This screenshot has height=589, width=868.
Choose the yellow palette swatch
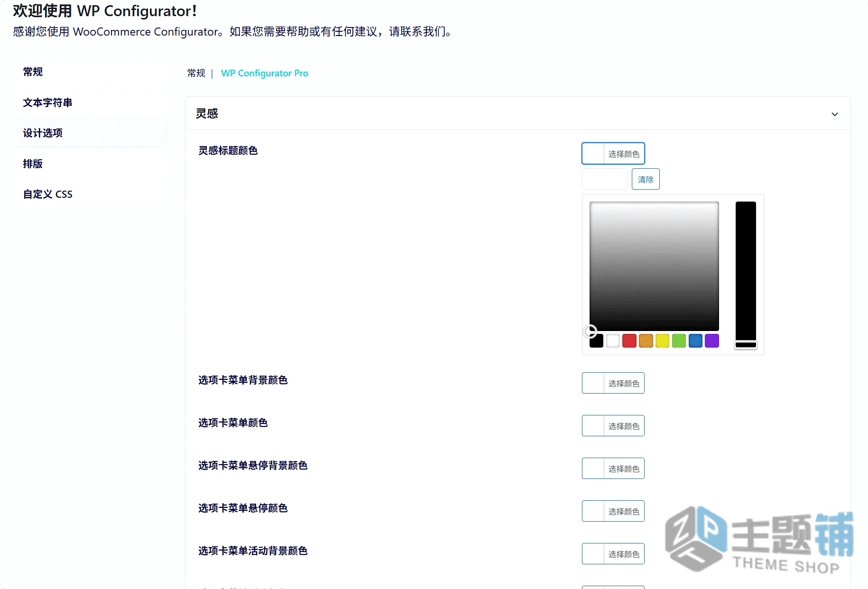coord(662,341)
